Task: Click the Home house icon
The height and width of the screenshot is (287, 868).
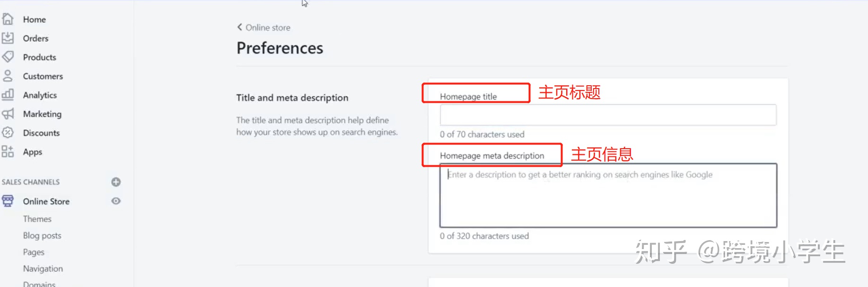Action: click(x=8, y=19)
